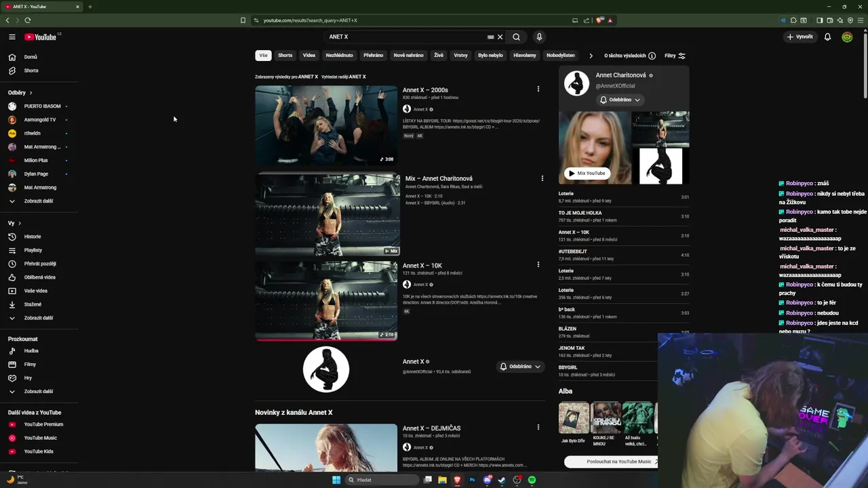This screenshot has height=488, width=868.
Task: Clear the search query with the X icon
Action: (500, 37)
